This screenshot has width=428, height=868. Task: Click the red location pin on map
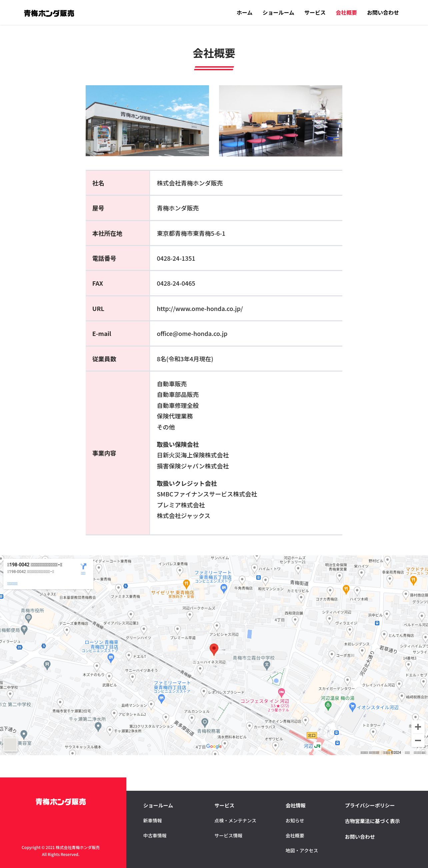coord(214,649)
